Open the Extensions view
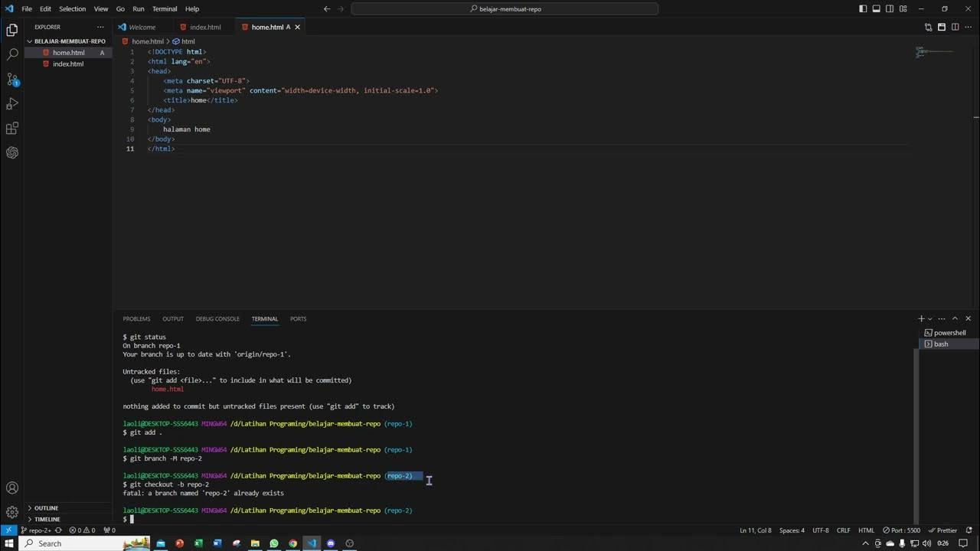Screen dimensions: 980x551 point(12,129)
